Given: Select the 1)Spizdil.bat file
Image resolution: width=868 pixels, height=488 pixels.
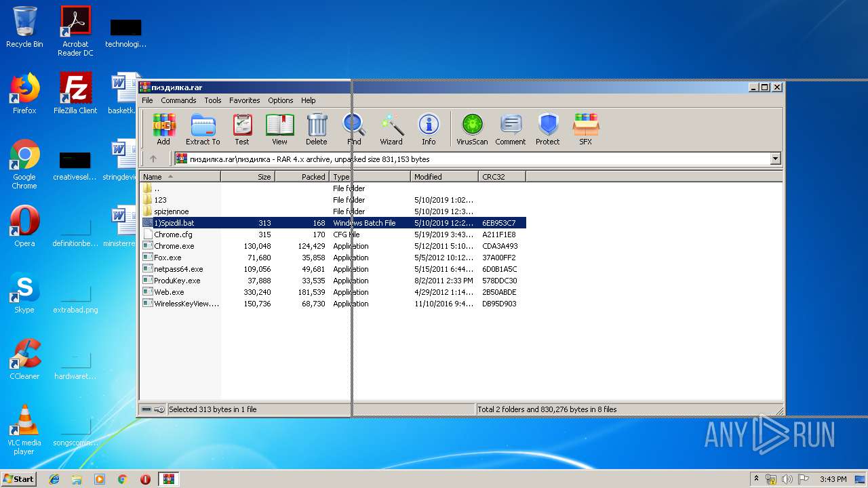Looking at the screenshot, I should pos(333,223).
